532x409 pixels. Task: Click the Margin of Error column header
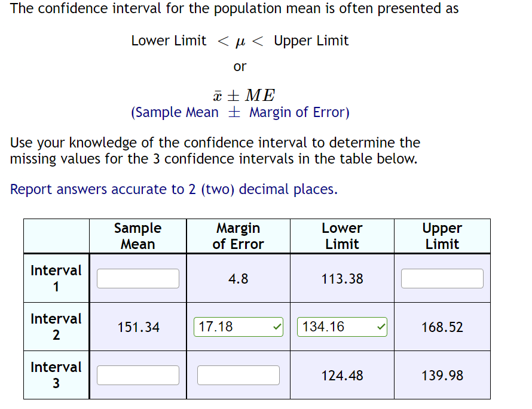(x=238, y=236)
